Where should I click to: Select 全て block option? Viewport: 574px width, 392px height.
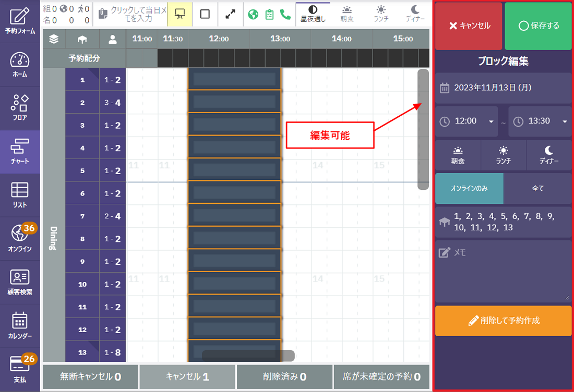click(537, 188)
